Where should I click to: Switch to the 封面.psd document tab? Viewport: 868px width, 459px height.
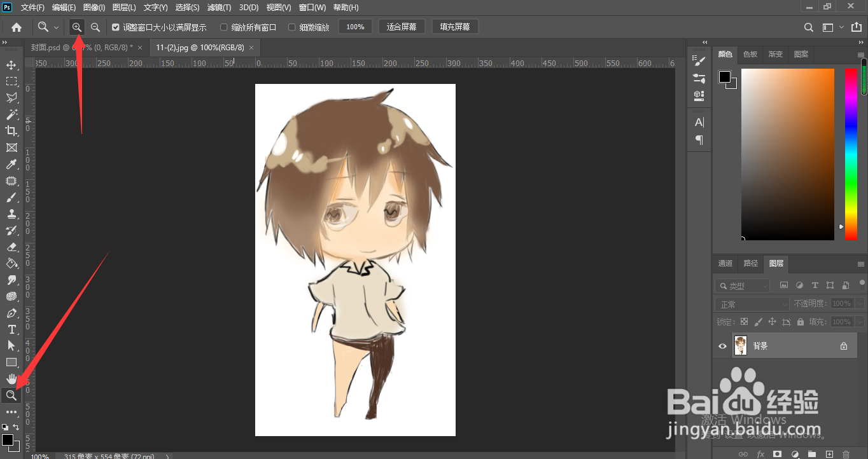[81, 48]
